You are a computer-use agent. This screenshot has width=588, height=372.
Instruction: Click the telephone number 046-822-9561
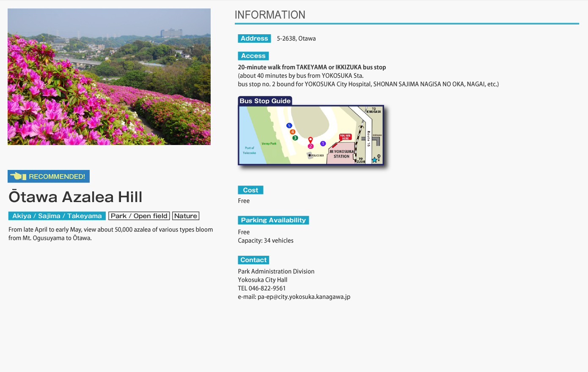267,288
